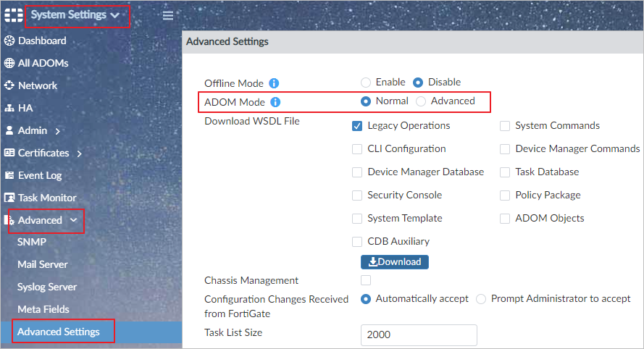Uncheck Legacy Operations checkbox
644x349 pixels.
coord(357,126)
